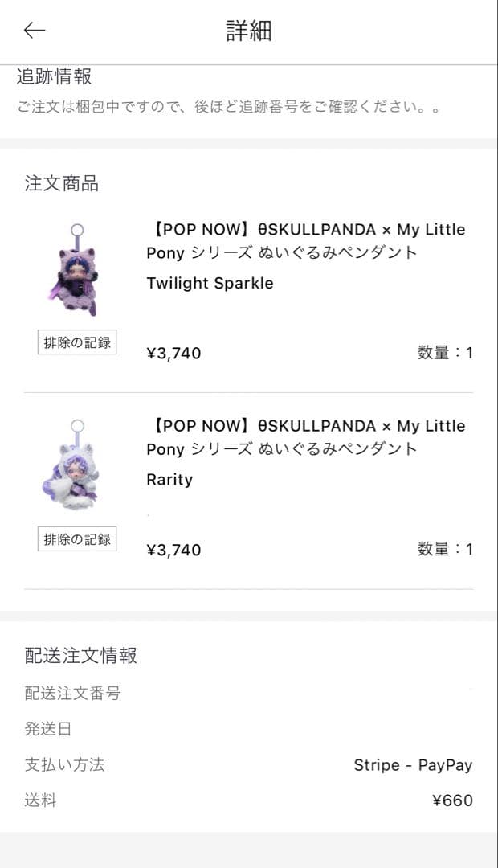
Task: Tap the ¥3,740 price for Twilight Sparkle
Action: [173, 352]
